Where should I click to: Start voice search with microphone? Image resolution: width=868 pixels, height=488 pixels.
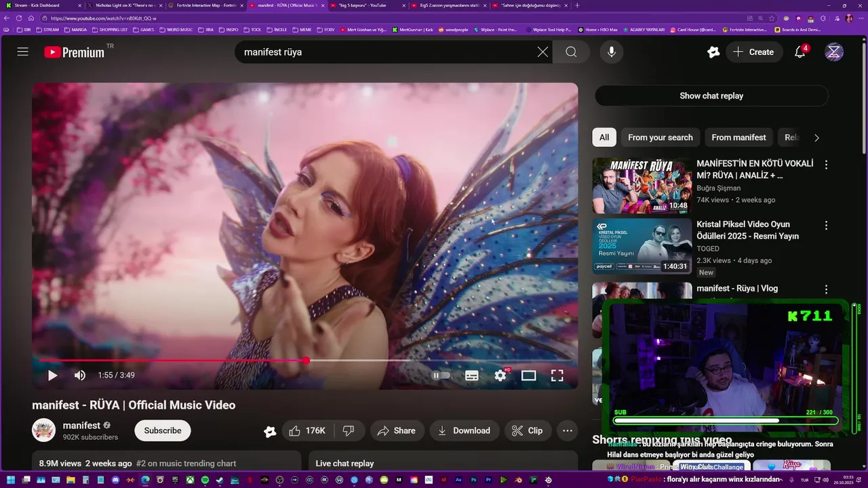coord(612,52)
